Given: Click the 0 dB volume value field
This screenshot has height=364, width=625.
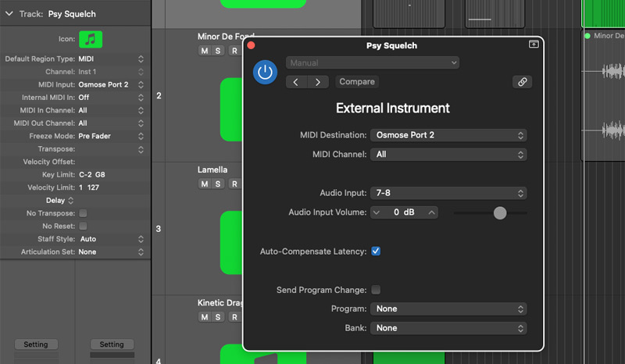Looking at the screenshot, I should 404,212.
